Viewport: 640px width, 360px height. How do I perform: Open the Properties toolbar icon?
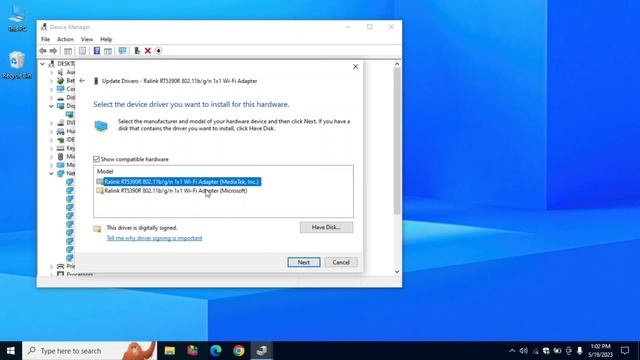point(82,51)
